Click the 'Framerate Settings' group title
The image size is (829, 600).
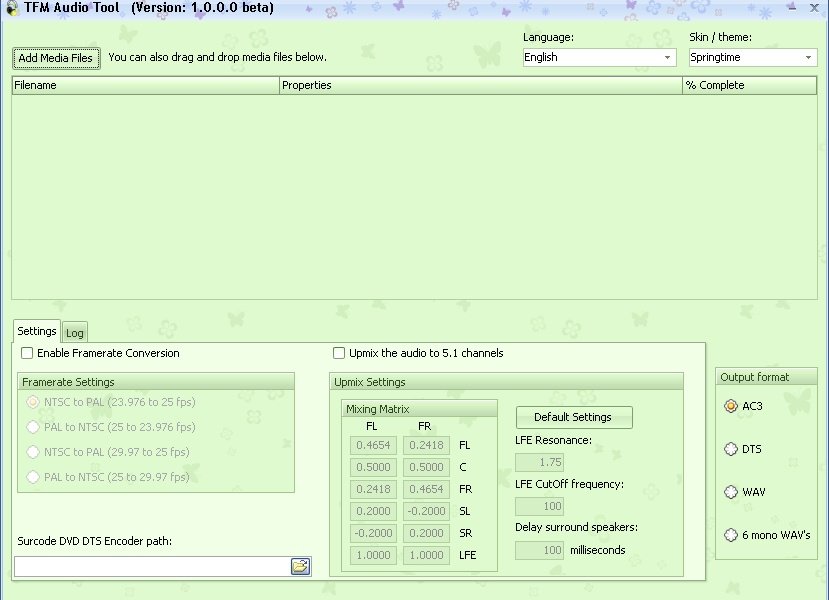pos(68,382)
